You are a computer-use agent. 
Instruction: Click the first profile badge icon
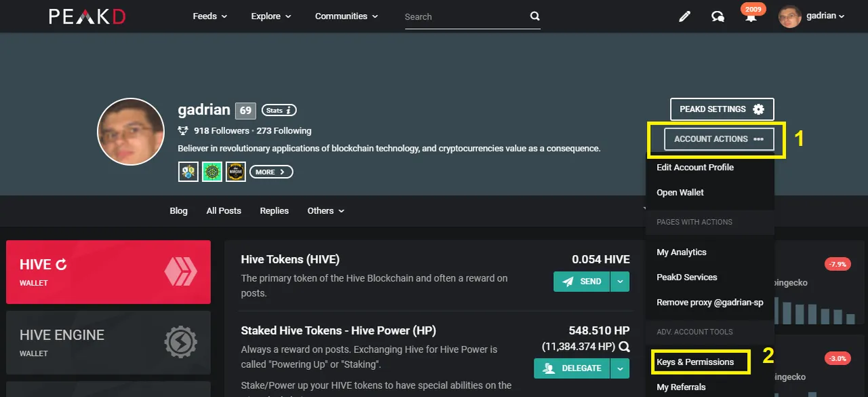[x=189, y=172]
